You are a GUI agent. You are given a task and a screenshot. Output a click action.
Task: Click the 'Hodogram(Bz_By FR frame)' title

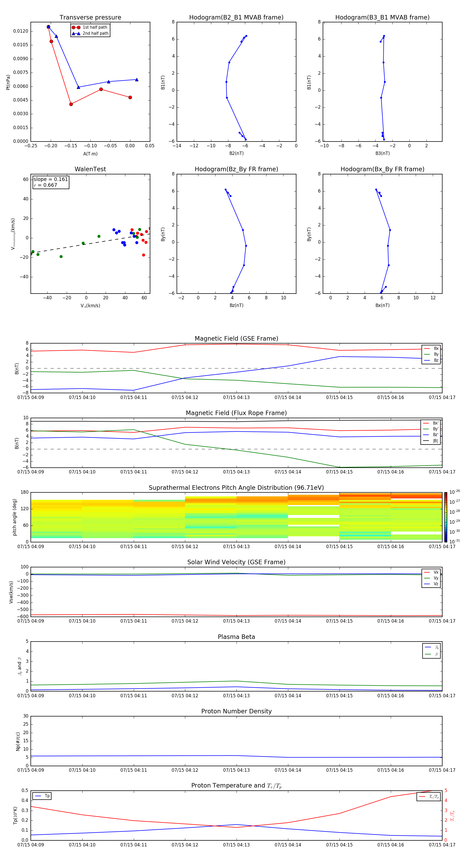click(x=236, y=169)
